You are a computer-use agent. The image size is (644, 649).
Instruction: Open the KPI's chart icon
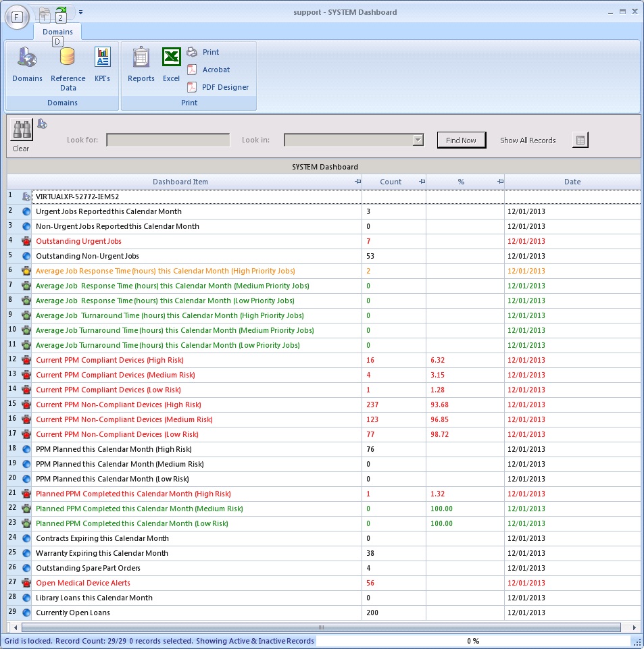102,59
